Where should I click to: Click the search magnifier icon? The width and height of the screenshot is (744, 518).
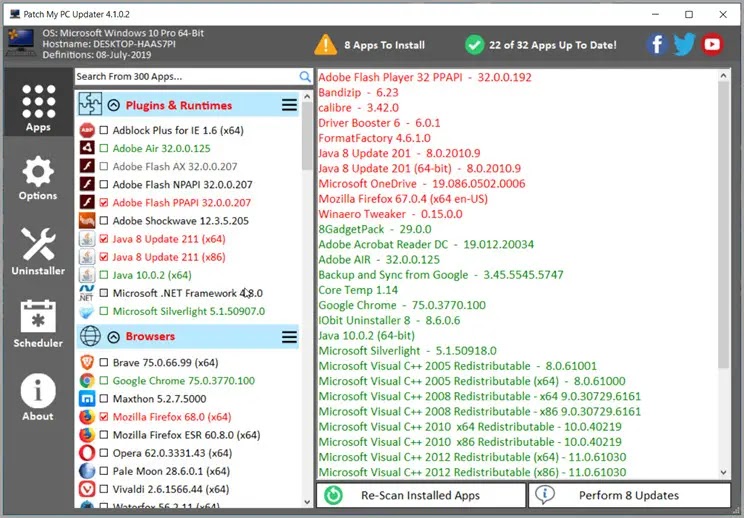305,76
